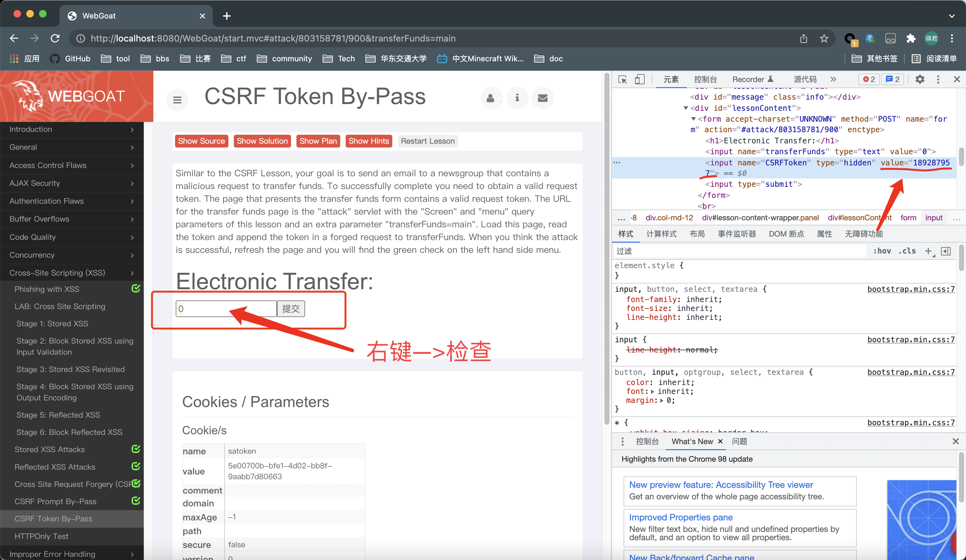
Task: Switch to the 事件监听器 pane tab
Action: point(737,234)
